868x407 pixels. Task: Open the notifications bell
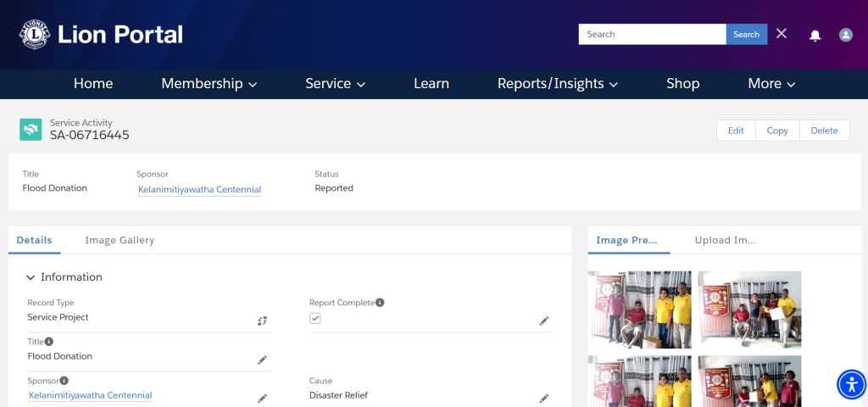(x=815, y=36)
